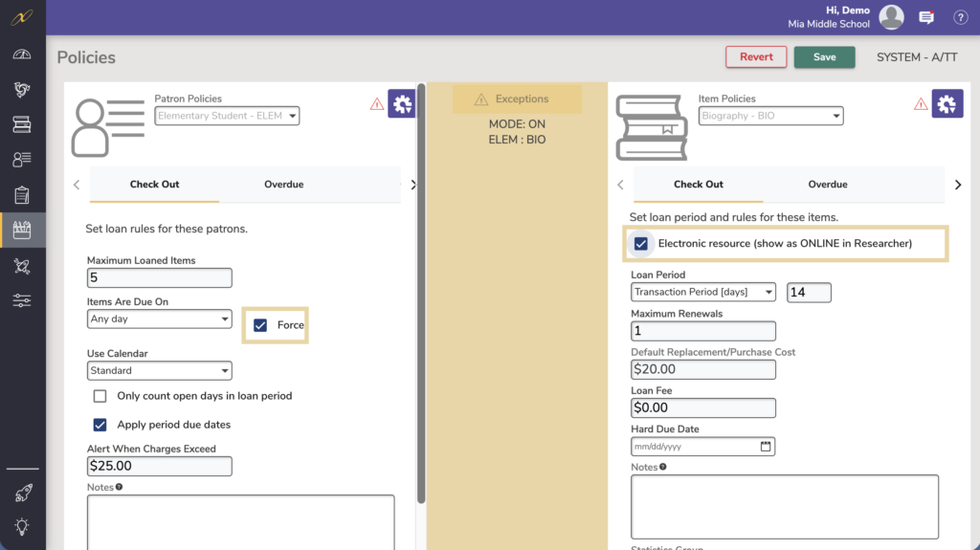Click the help question mark icon
This screenshot has width=980, height=550.
click(x=960, y=17)
